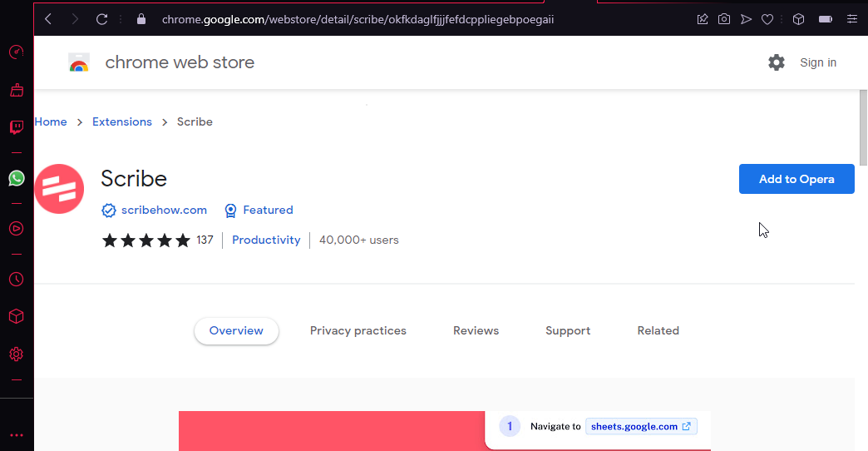Open Twitch in the sidebar

coord(17,127)
